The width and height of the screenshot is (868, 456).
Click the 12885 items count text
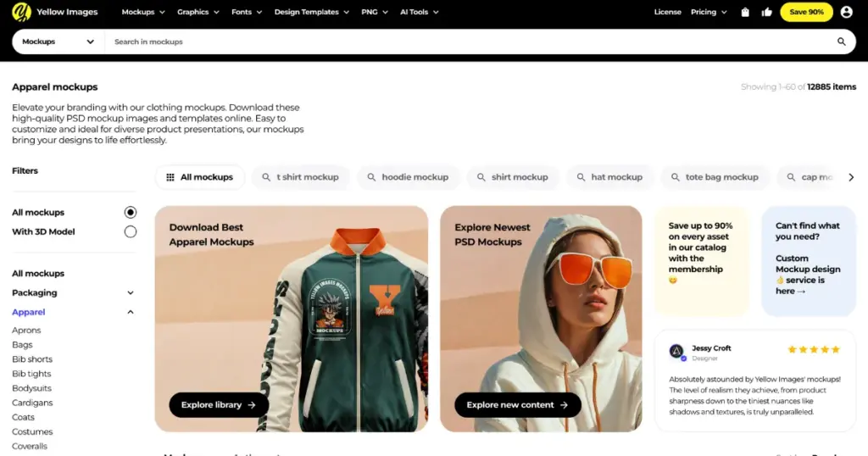click(832, 87)
